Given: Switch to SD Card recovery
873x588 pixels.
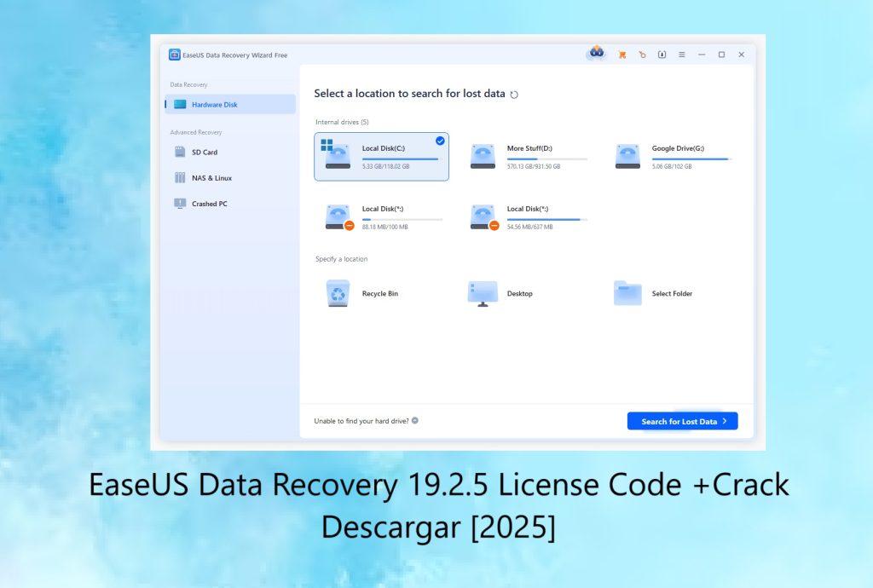Looking at the screenshot, I should click(x=205, y=153).
